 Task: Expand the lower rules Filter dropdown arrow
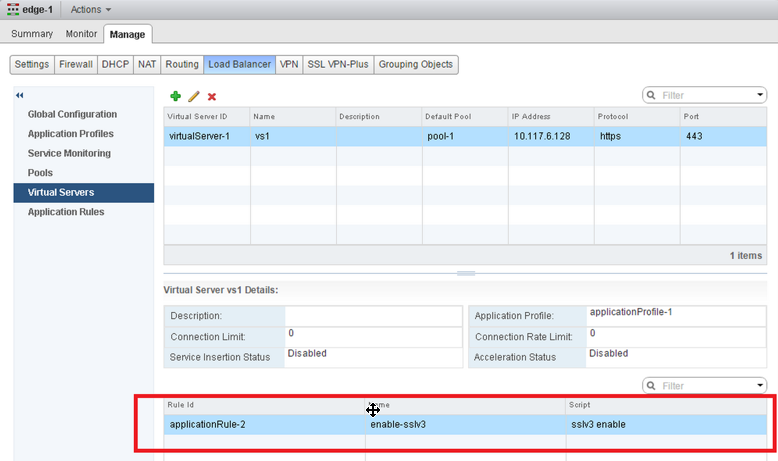tap(761, 385)
